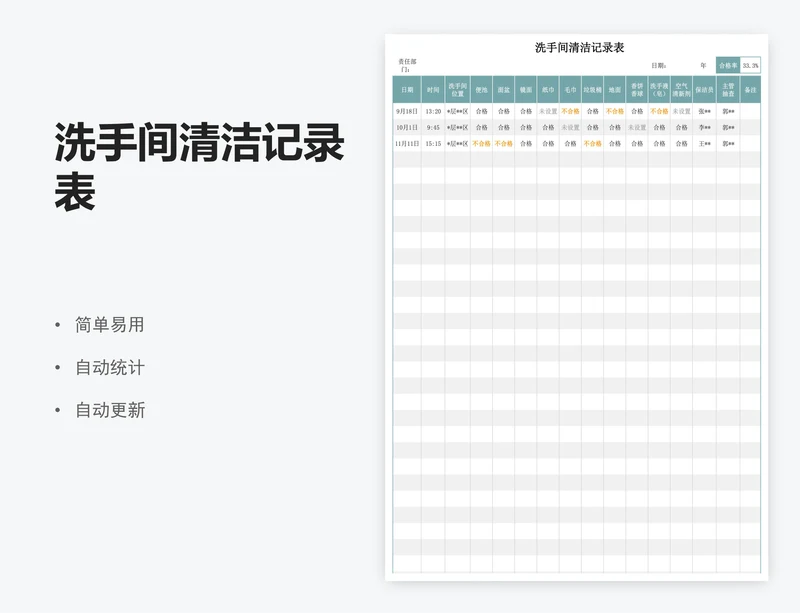The height and width of the screenshot is (613, 800).
Task: Click 未设置 under 毛巾 in 10月1日 row
Action: (570, 128)
